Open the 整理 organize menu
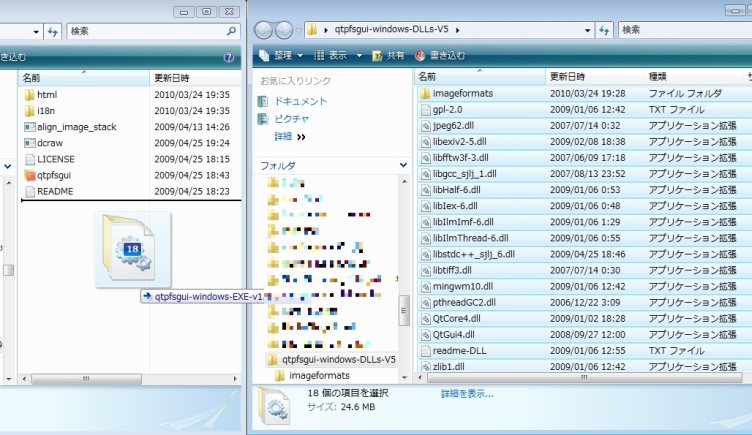The image size is (752, 435). (x=282, y=56)
